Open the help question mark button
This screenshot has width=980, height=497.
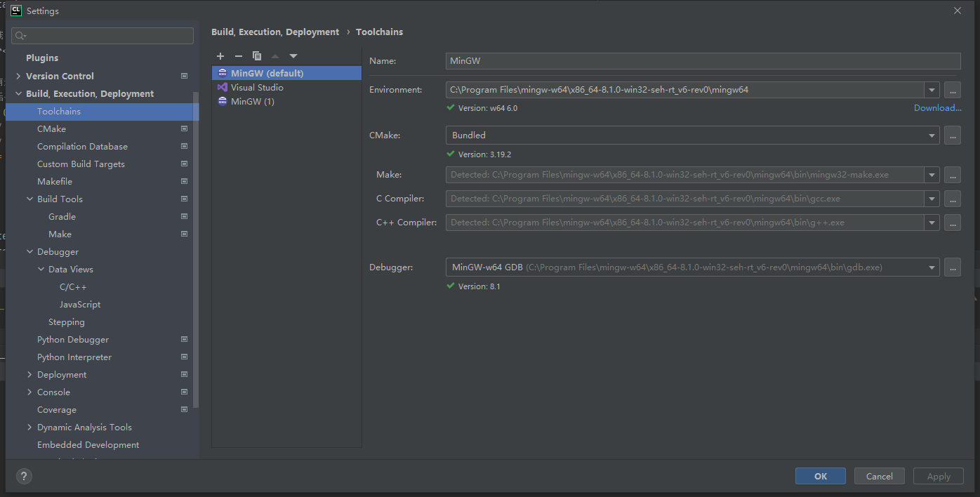pos(24,476)
